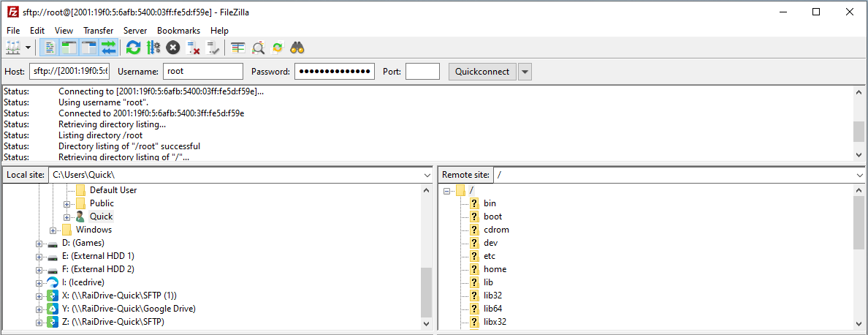Expand the Quick user folder node
Screen dimensions: 868x335
[x=67, y=217]
